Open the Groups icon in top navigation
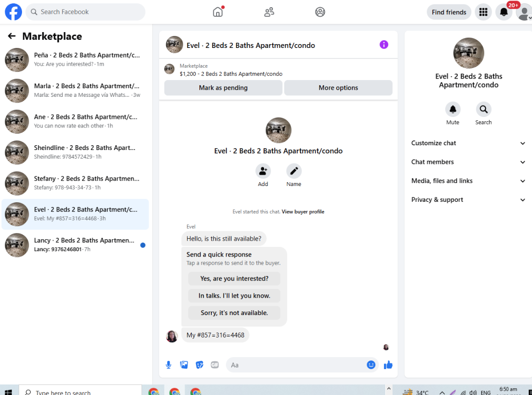532x395 pixels. click(x=320, y=12)
